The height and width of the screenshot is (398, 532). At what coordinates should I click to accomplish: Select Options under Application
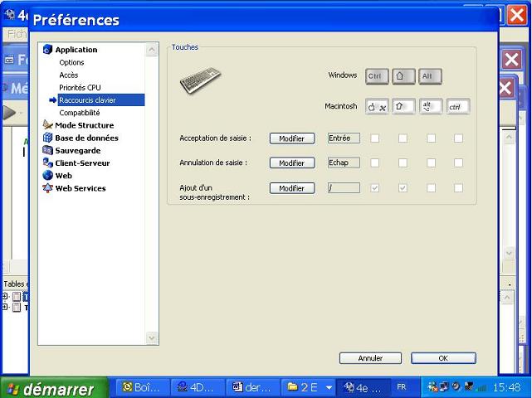coord(71,62)
